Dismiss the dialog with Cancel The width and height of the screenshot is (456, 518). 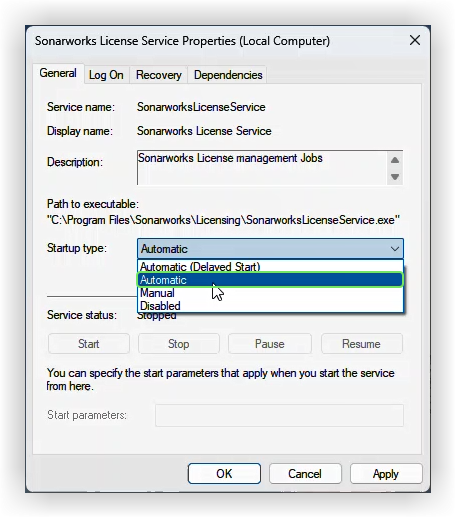coord(305,474)
